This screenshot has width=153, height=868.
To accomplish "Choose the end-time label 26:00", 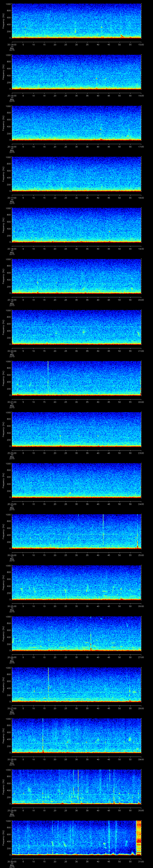I will click(x=141, y=606).
